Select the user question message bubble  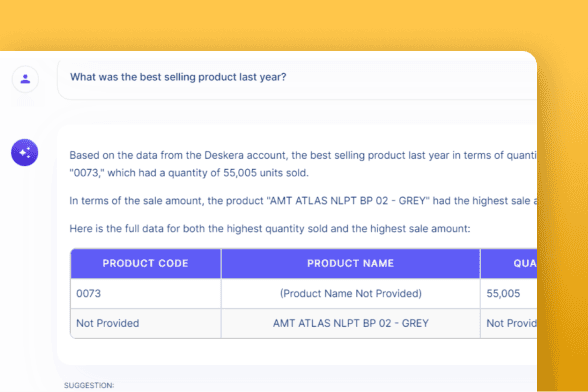tap(297, 79)
